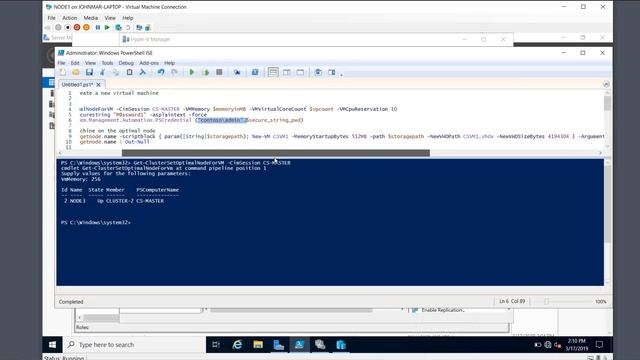The width and height of the screenshot is (640, 360).
Task: Open Action Center notification icon
Action: 599,345
